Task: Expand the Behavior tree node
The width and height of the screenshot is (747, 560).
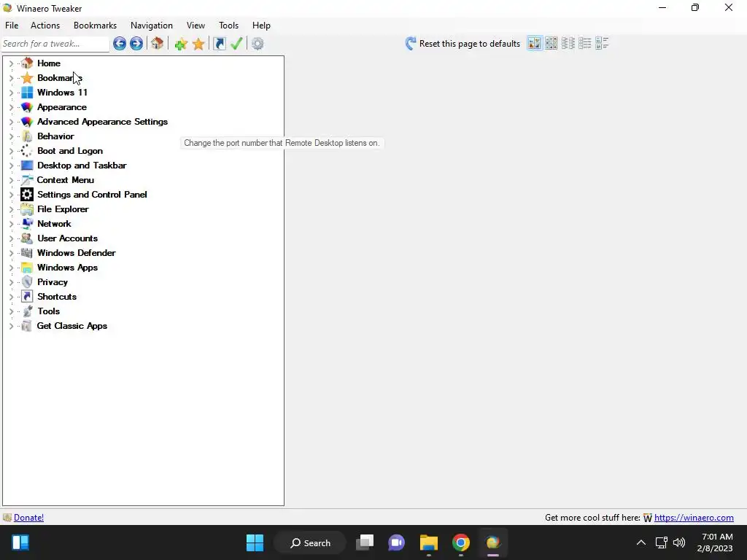Action: point(11,136)
